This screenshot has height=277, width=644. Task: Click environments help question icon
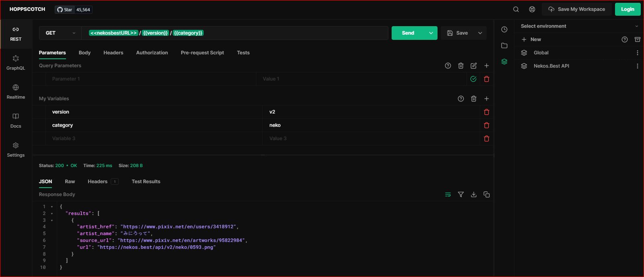click(x=625, y=39)
